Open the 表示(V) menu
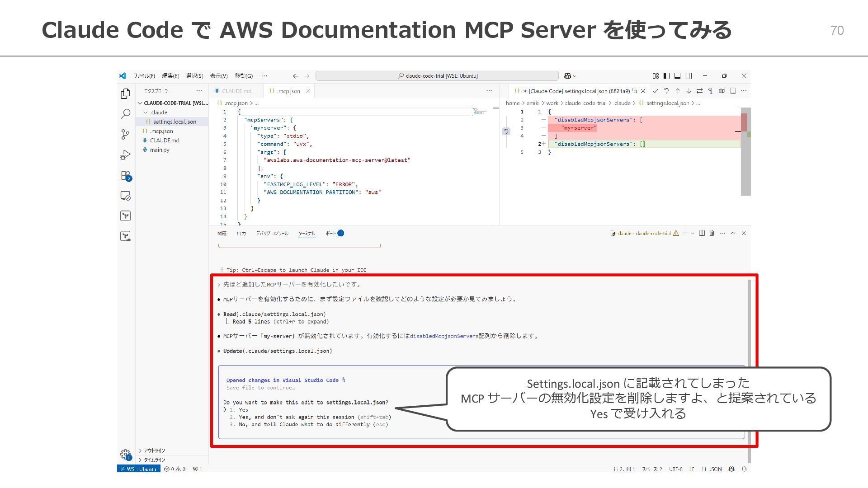The height and width of the screenshot is (488, 868). click(219, 76)
